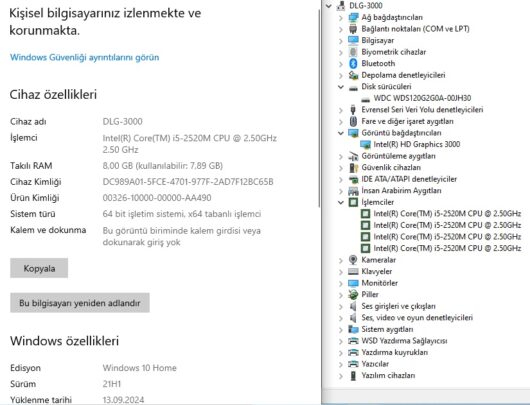Click the Sistem türü value 64 bit işletim sistemi

click(182, 214)
